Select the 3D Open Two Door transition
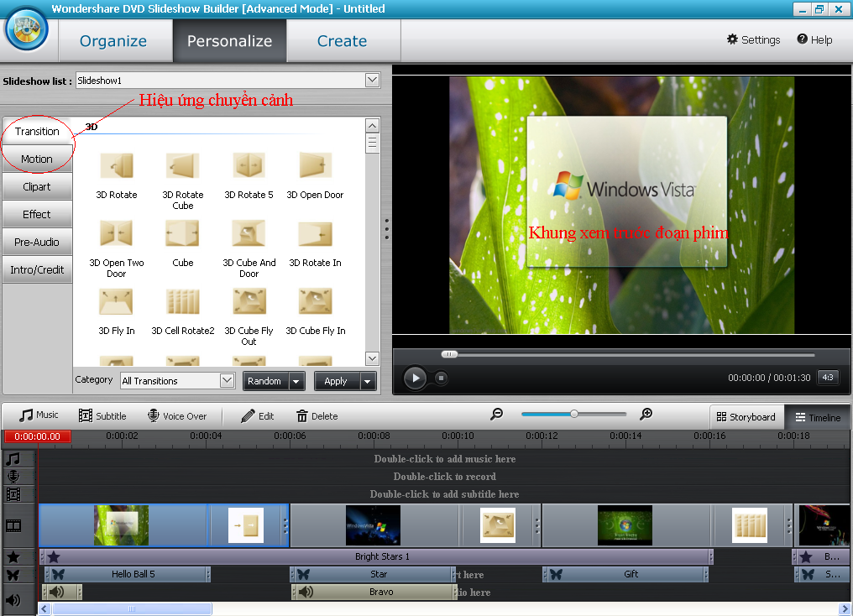 [117, 233]
